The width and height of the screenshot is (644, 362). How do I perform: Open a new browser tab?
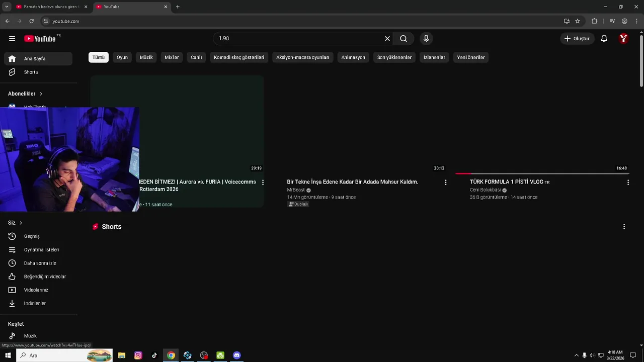coord(178,7)
